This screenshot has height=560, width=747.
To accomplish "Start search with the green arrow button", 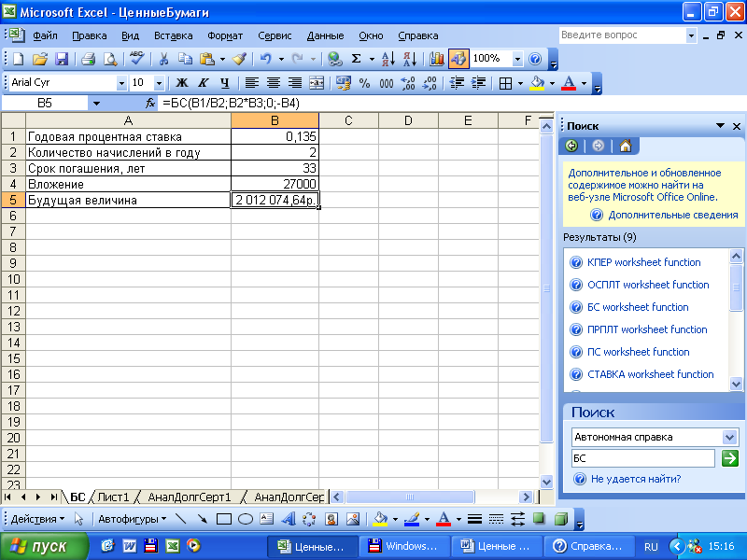I will click(x=730, y=458).
